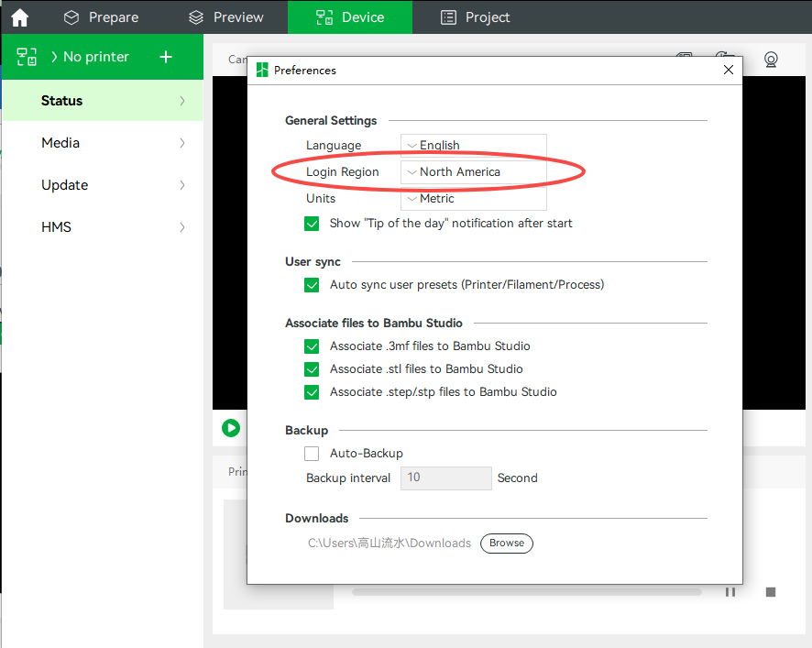Open the Login Region dropdown
812x648 pixels.
pos(473,172)
